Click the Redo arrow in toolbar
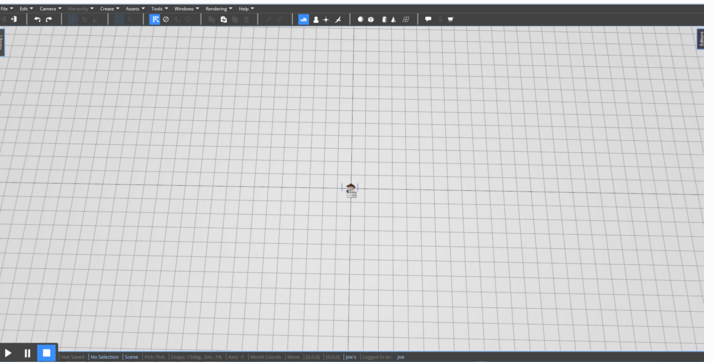Image resolution: width=713 pixels, height=363 pixels. (49, 19)
